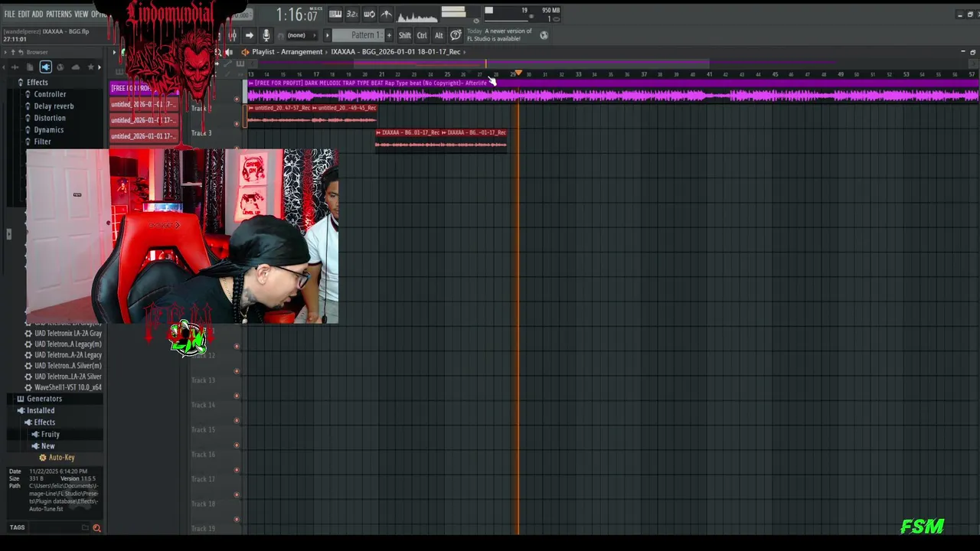980x551 pixels.
Task: Click the time display 1:16:07
Action: point(297,15)
